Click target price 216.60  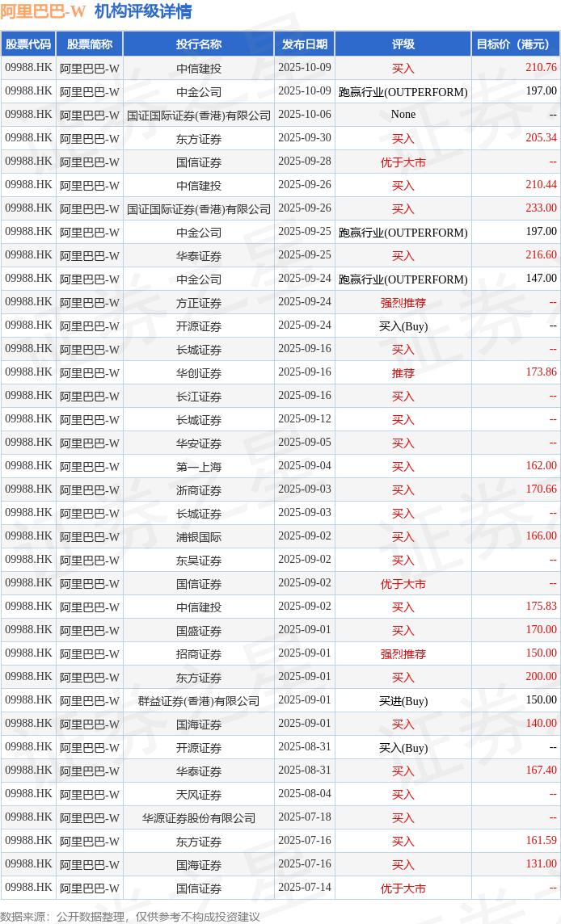(541, 254)
